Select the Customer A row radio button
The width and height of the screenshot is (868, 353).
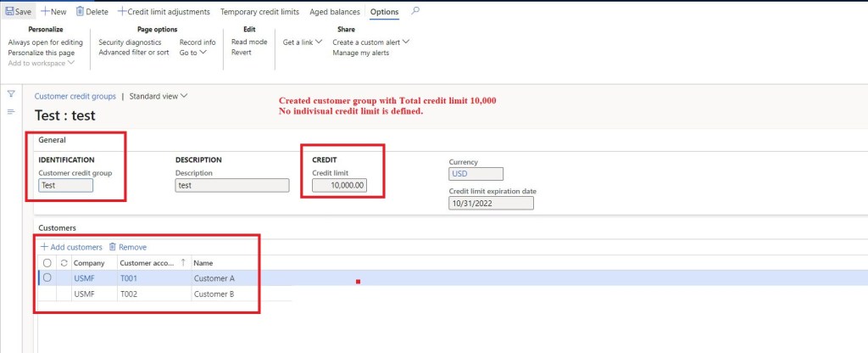click(x=47, y=278)
